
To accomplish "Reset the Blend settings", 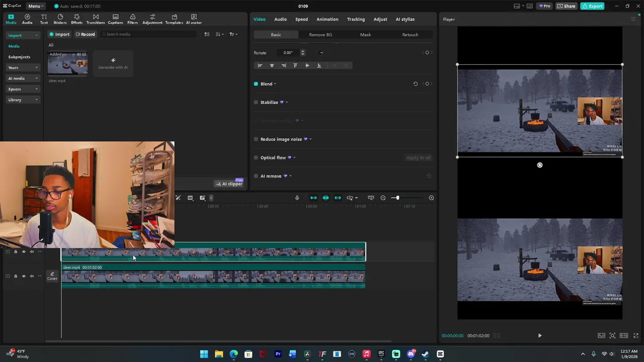I will click(x=416, y=84).
